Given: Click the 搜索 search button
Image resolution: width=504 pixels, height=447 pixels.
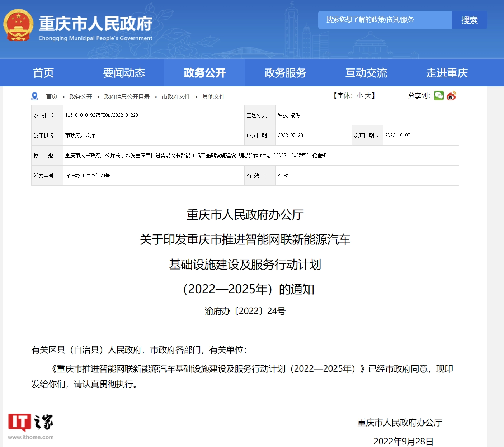Looking at the screenshot, I should 469,20.
